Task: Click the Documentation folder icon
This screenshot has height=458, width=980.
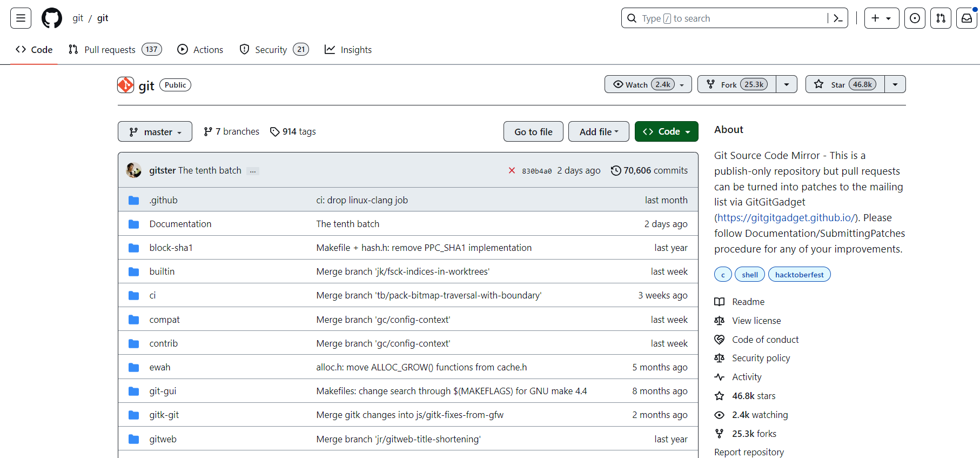Action: pos(134,224)
